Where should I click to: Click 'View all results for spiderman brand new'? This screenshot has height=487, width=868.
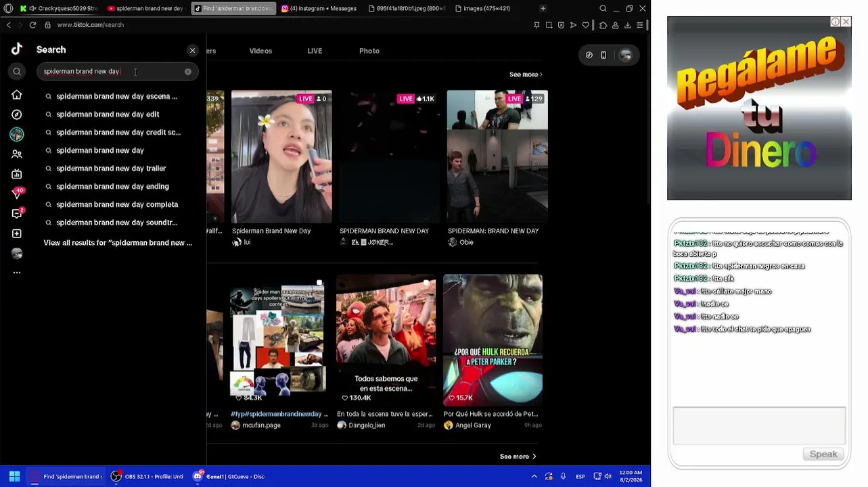[x=118, y=243]
